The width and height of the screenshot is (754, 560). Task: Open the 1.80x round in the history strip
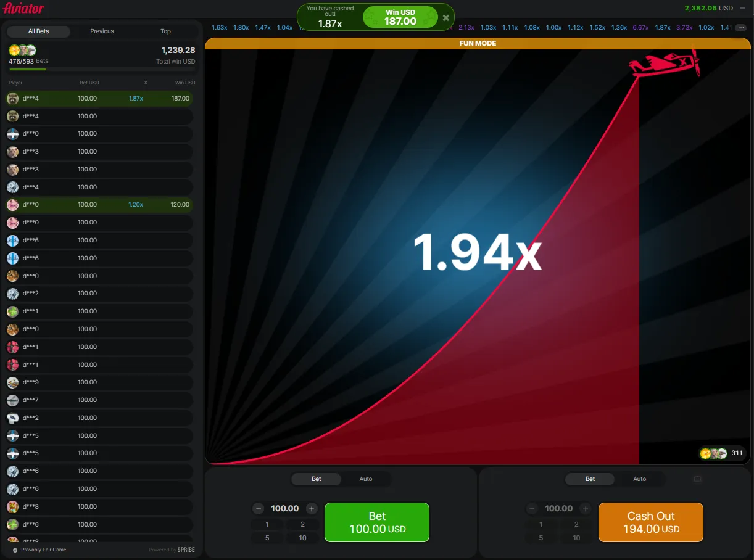click(241, 28)
